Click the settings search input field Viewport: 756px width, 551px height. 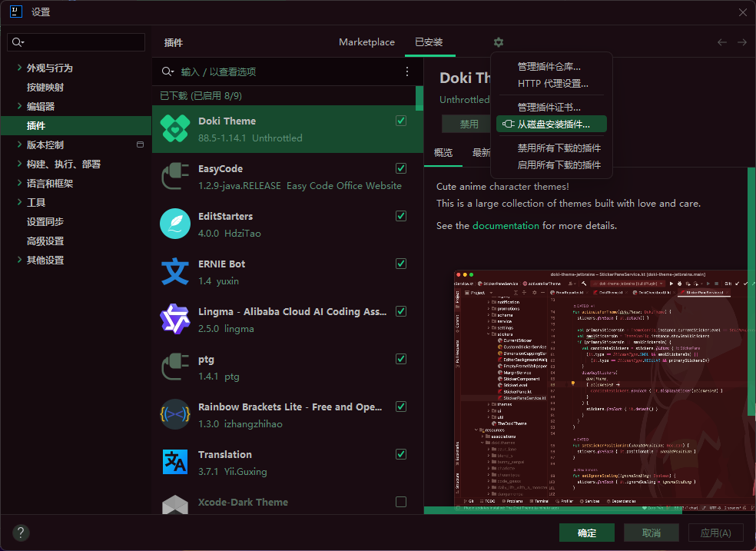pos(76,42)
